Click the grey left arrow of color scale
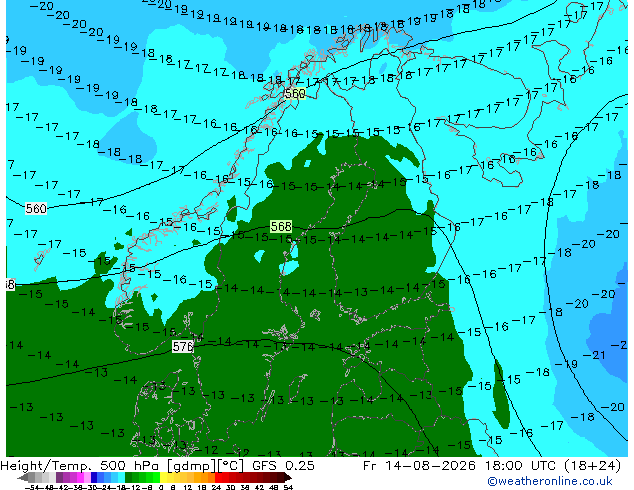Screen dimensions: 634x490 [x=23, y=478]
